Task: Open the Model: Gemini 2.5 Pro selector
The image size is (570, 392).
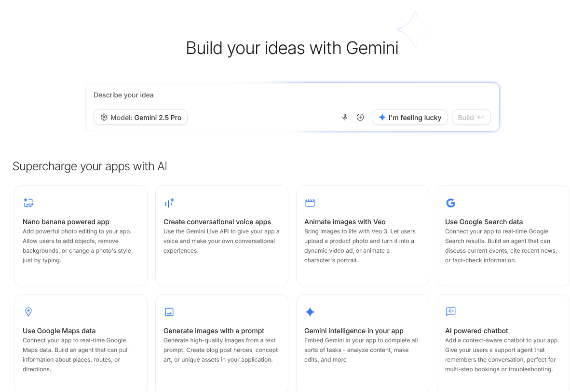Action: click(x=140, y=117)
